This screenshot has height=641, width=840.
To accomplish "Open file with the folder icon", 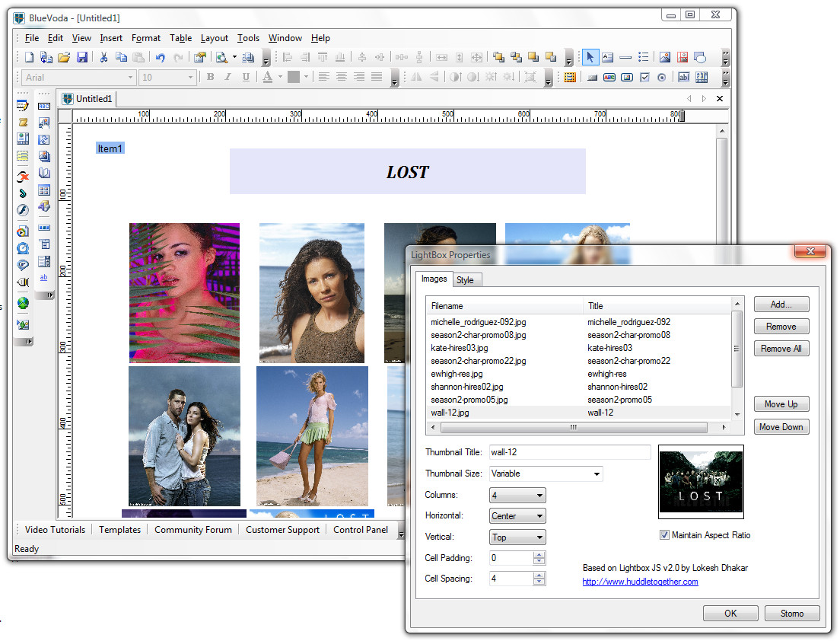I will coord(64,57).
